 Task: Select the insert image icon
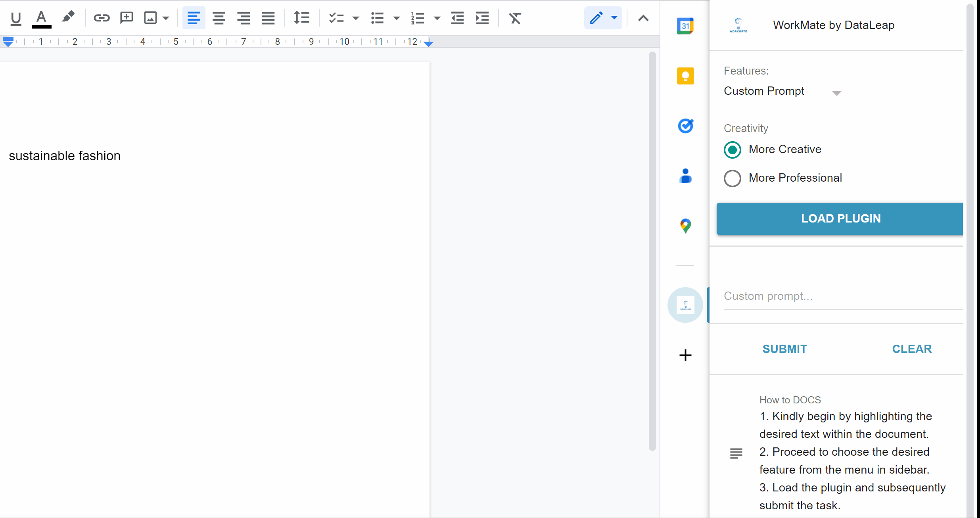tap(150, 17)
